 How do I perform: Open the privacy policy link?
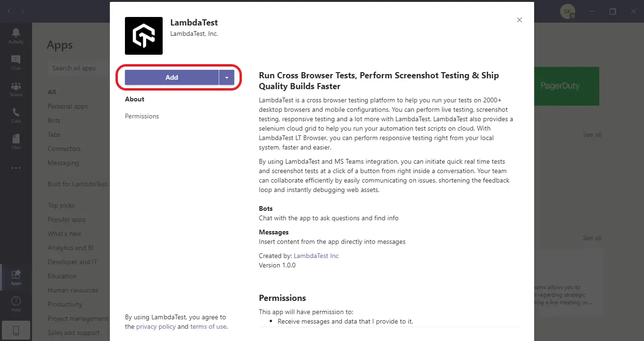(x=156, y=326)
